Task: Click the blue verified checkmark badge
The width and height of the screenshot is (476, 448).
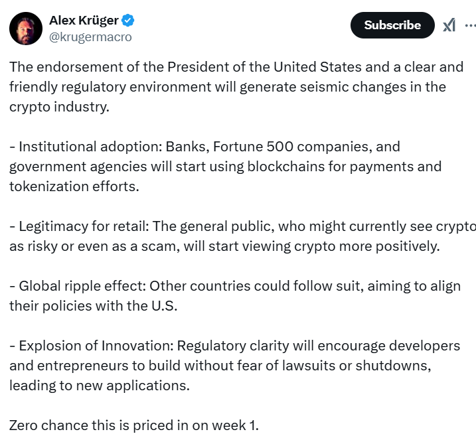Action: click(x=128, y=21)
